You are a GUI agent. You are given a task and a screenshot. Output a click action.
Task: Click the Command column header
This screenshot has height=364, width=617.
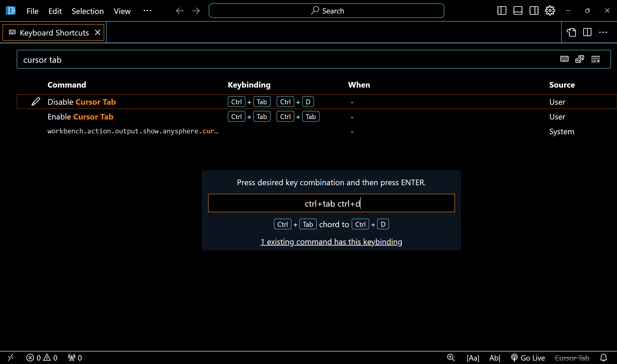(x=67, y=85)
